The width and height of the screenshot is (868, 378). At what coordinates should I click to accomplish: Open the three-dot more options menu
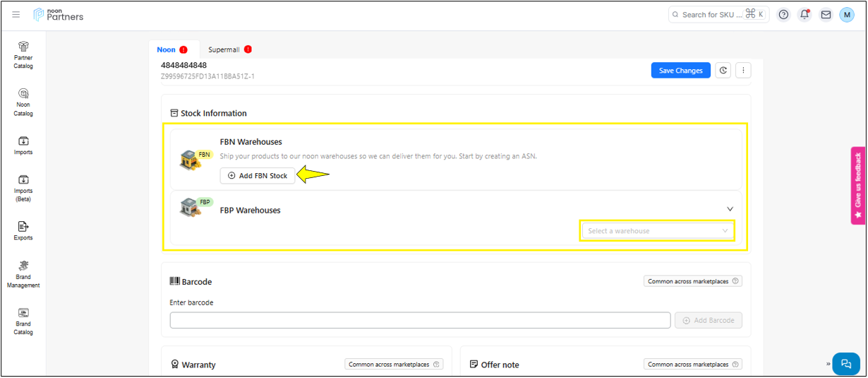pos(742,71)
